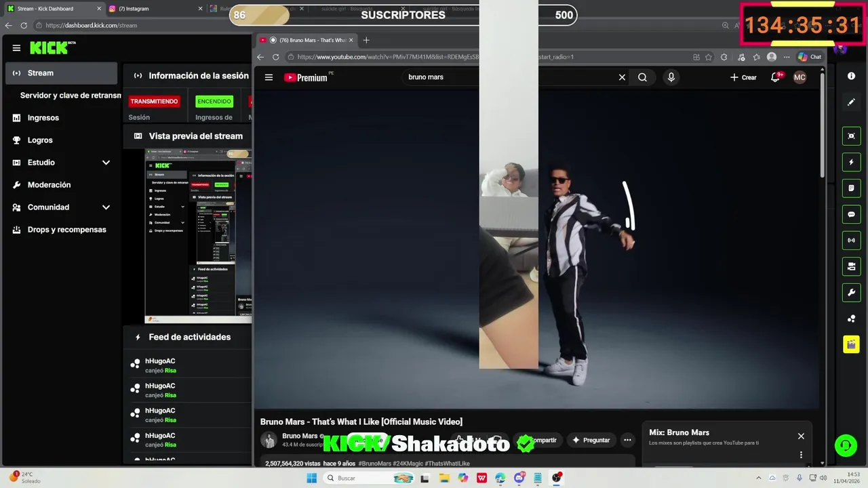Expand the Estudio section chevron
Viewport: 868px width, 488px height.
(x=106, y=163)
